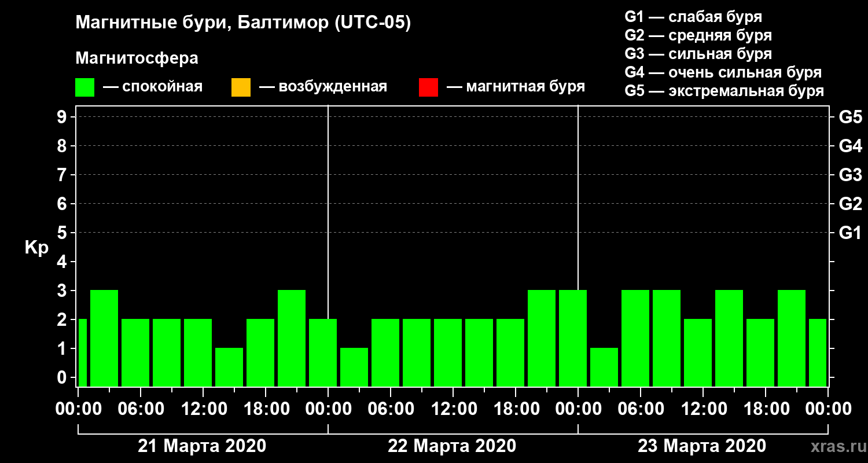Click the '06:00' time label for 23 March
The image size is (868, 463).
click(x=641, y=409)
